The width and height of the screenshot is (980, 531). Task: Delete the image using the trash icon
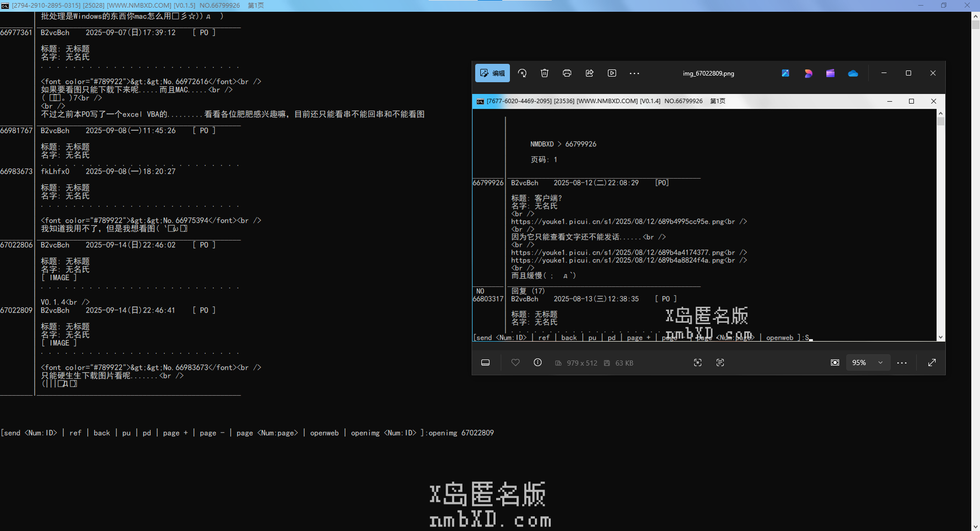coord(545,73)
